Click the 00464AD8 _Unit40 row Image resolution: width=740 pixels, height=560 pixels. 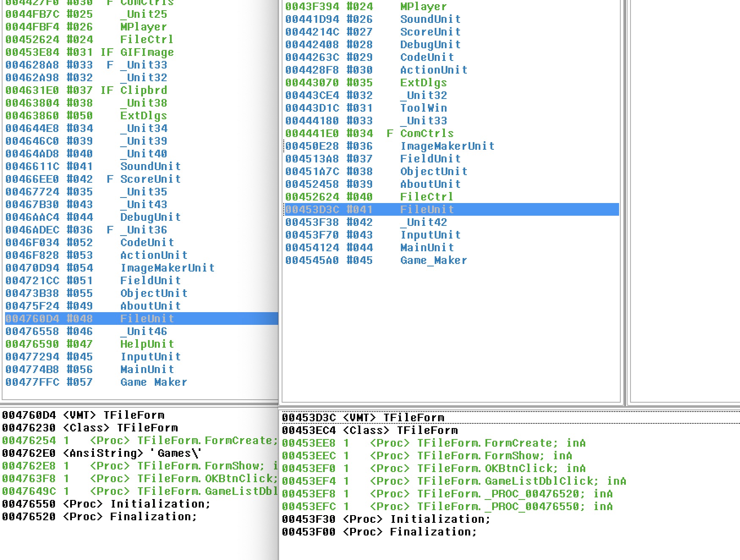(141, 154)
